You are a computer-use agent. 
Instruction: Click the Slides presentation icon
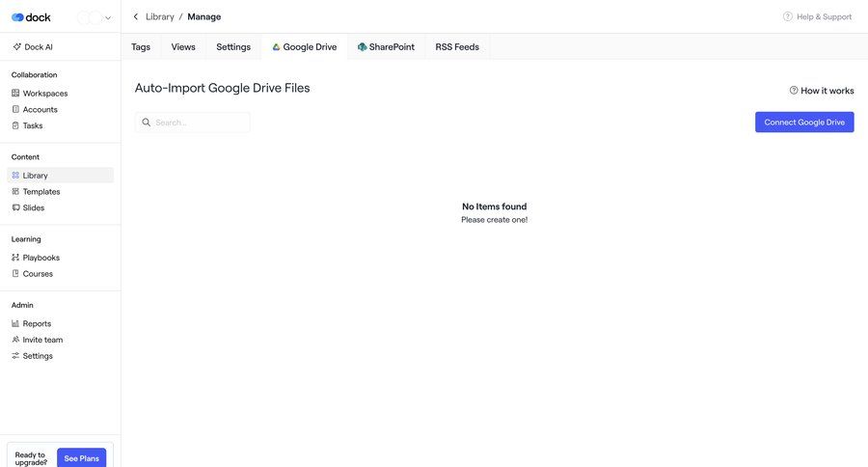pyautogui.click(x=15, y=207)
